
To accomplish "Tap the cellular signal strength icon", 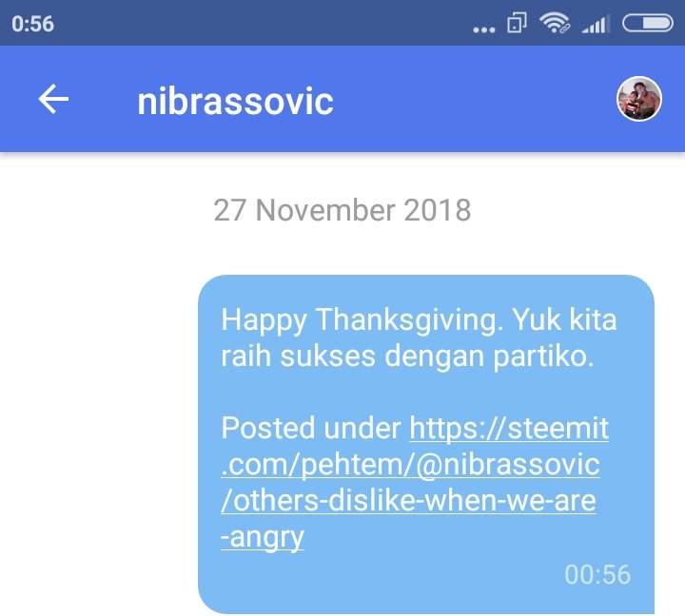I will click(x=596, y=24).
